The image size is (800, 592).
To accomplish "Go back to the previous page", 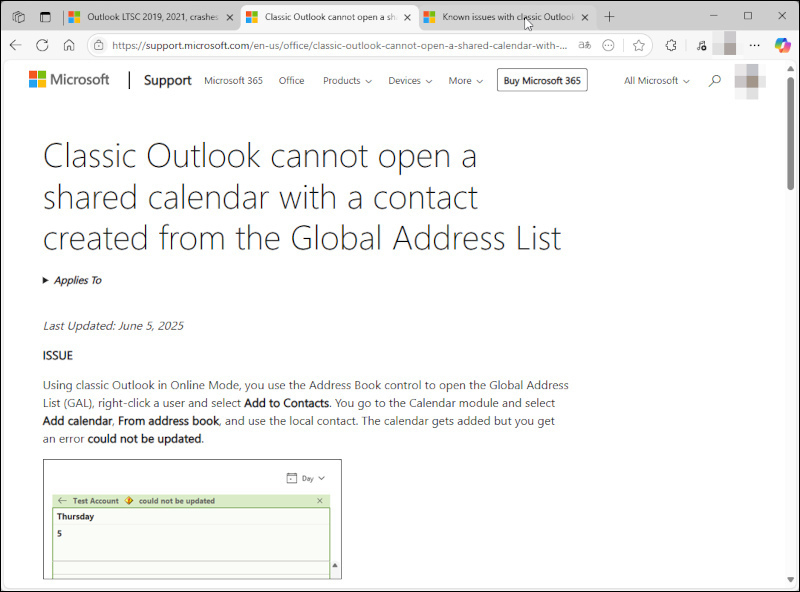I will coord(15,45).
